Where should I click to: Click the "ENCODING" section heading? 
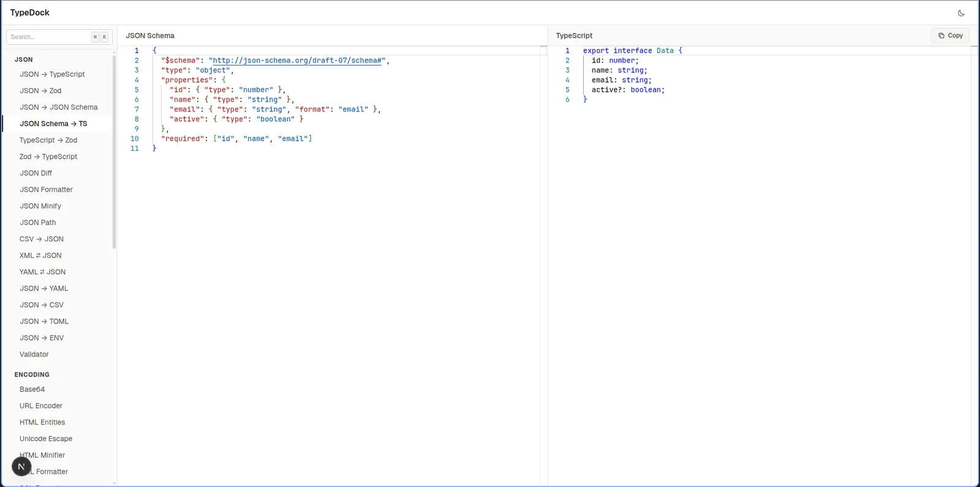[x=32, y=375]
